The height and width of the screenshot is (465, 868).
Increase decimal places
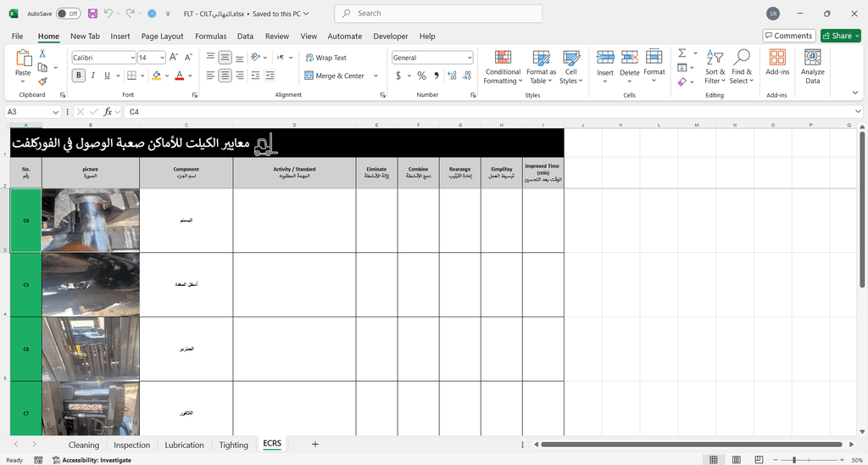452,76
